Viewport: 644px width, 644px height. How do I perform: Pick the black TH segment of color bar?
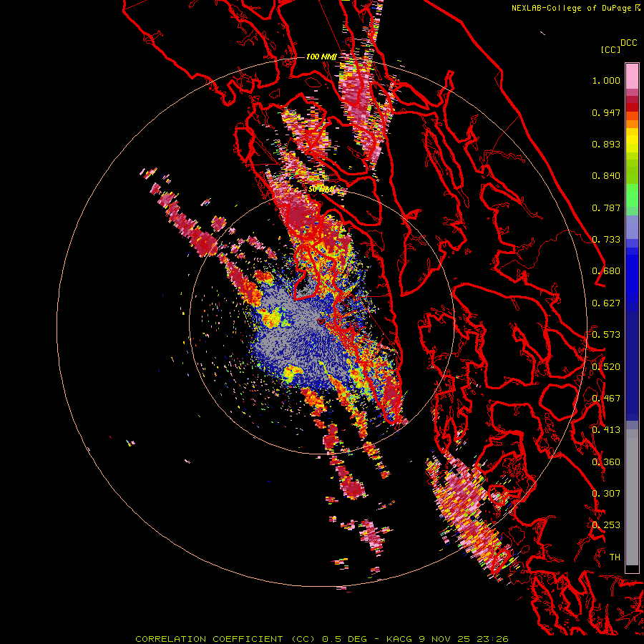point(632,568)
